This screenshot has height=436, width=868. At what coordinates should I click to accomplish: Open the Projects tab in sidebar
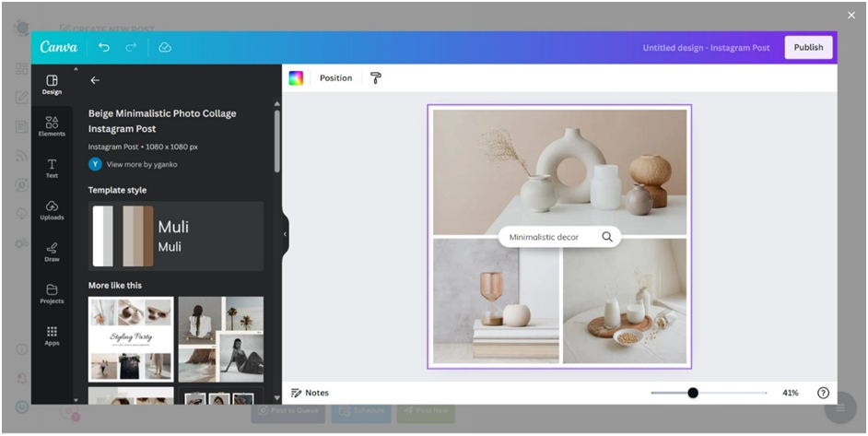click(x=52, y=294)
